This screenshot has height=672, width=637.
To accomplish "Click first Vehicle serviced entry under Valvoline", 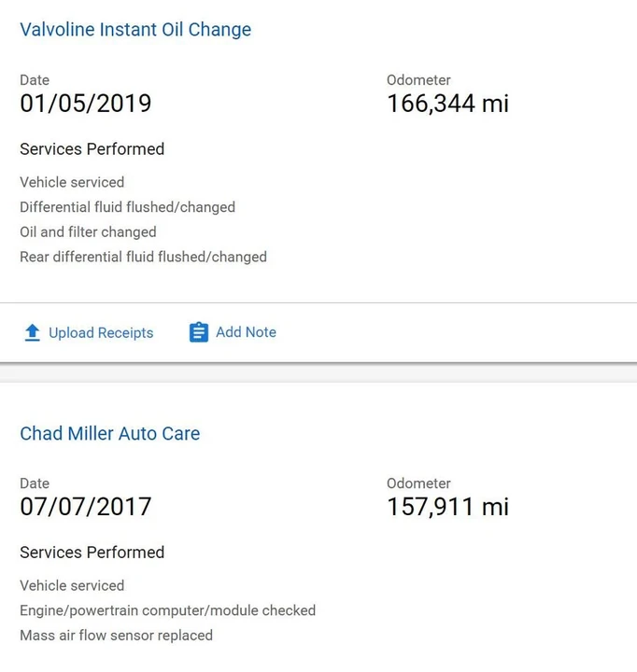I will 72,182.
